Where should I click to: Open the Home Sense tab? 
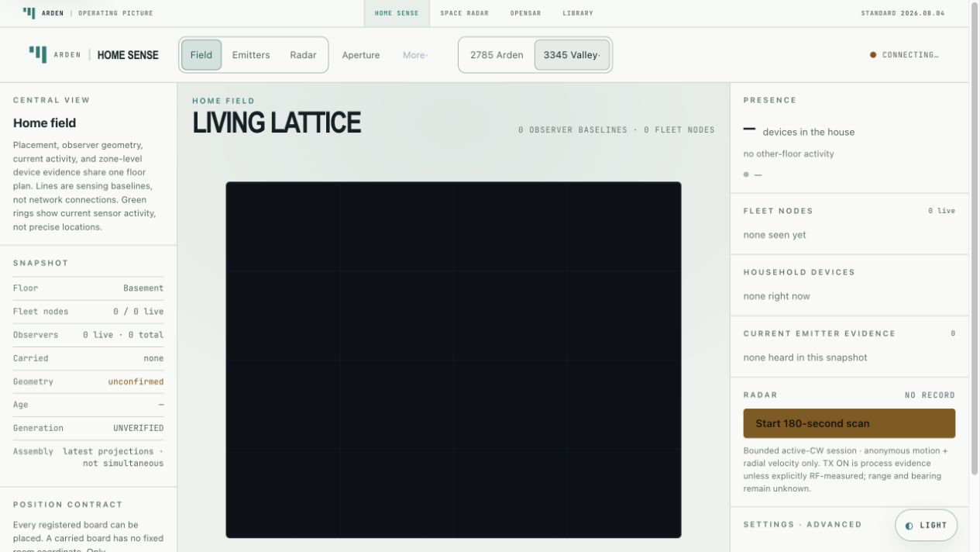click(397, 13)
